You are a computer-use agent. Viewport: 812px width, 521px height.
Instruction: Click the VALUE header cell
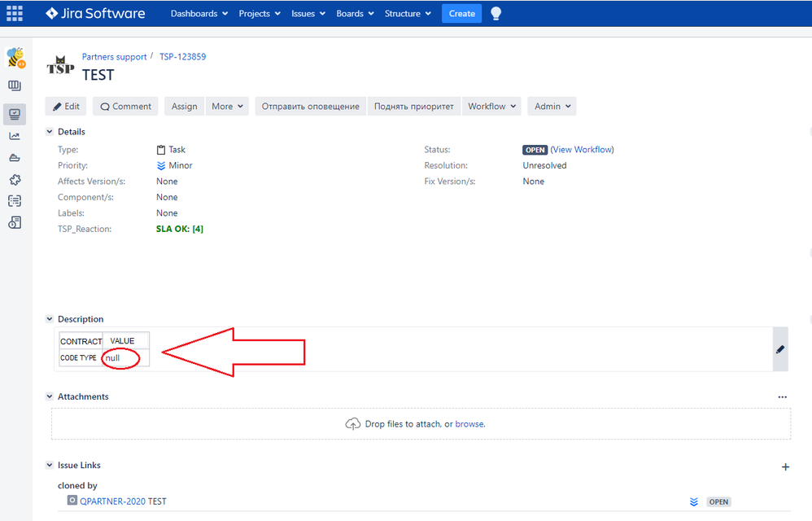[x=126, y=341]
